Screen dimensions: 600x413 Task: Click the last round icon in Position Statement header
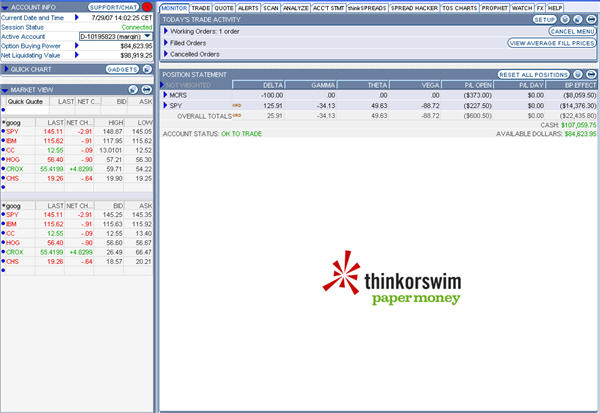click(x=590, y=75)
